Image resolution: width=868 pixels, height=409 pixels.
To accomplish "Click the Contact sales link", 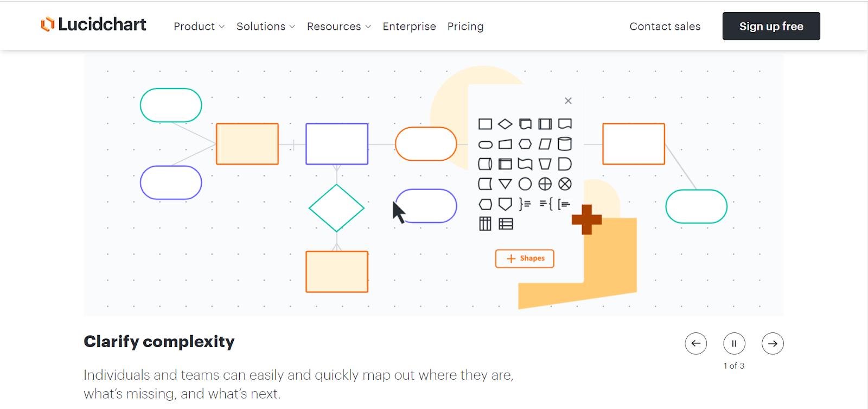I will click(664, 26).
